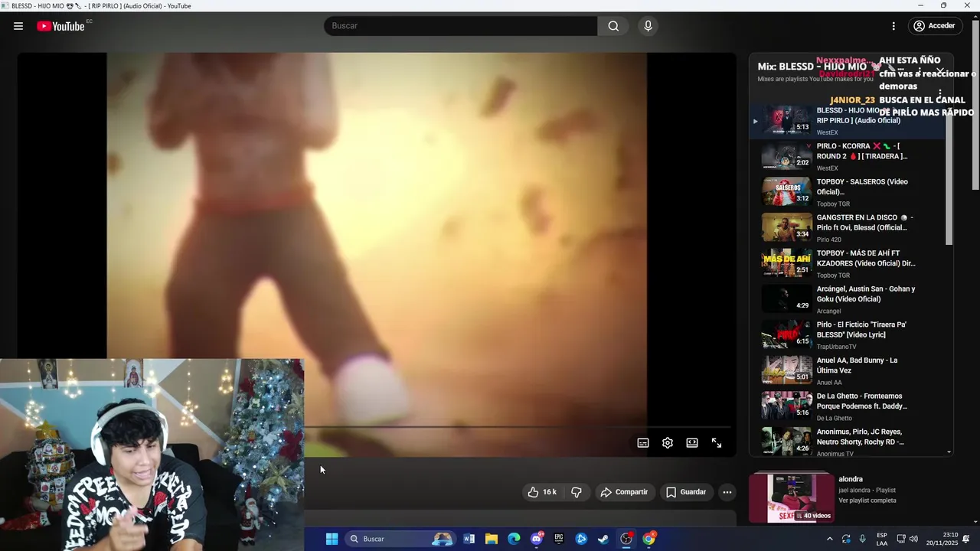980x551 pixels.
Task: Click Ver playlist completa link
Action: point(867,500)
